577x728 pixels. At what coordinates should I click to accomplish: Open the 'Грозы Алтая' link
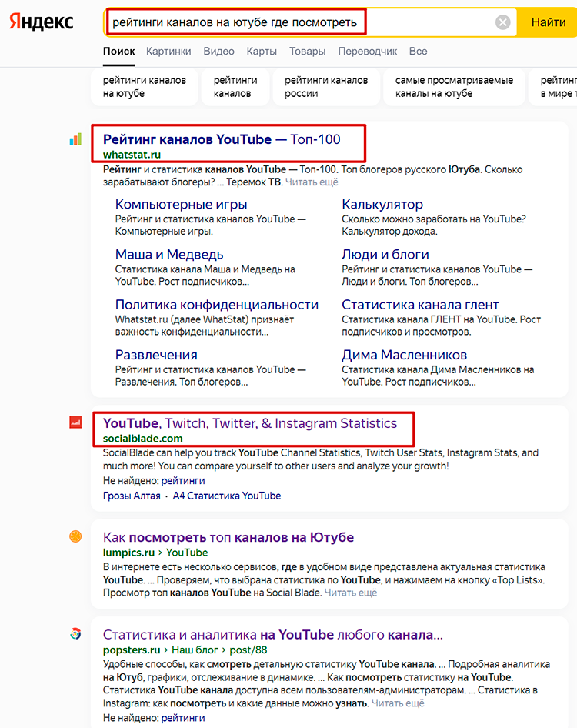[x=132, y=496]
